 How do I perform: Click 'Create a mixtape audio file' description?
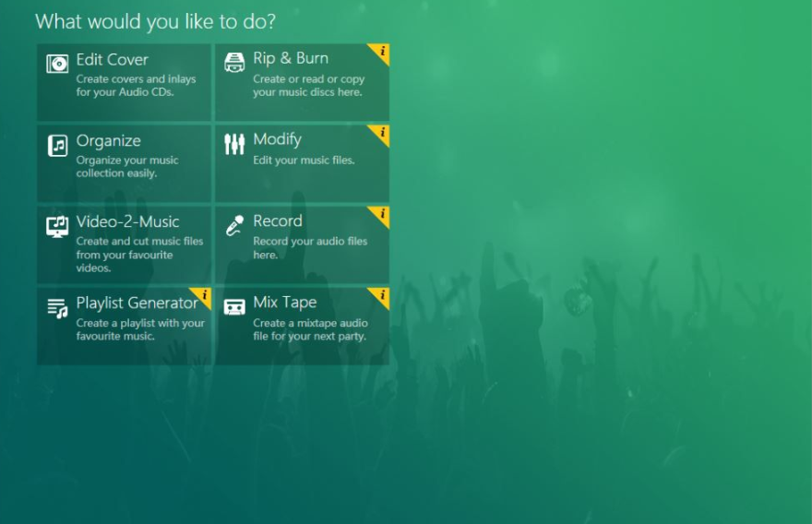coord(310,329)
